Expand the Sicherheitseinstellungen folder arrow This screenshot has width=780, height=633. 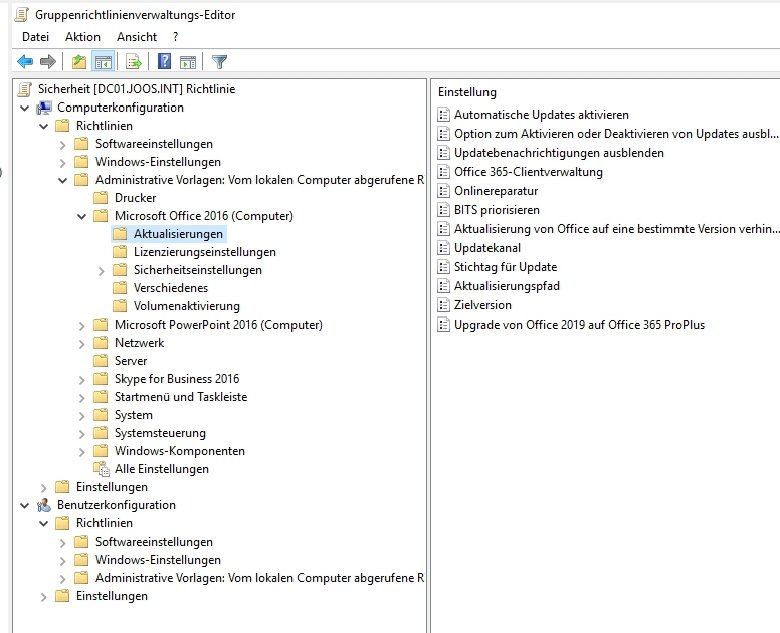pyautogui.click(x=101, y=270)
